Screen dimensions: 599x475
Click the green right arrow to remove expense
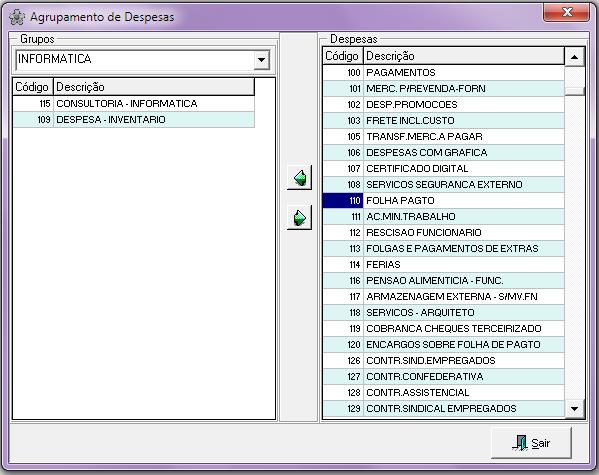coord(300,218)
